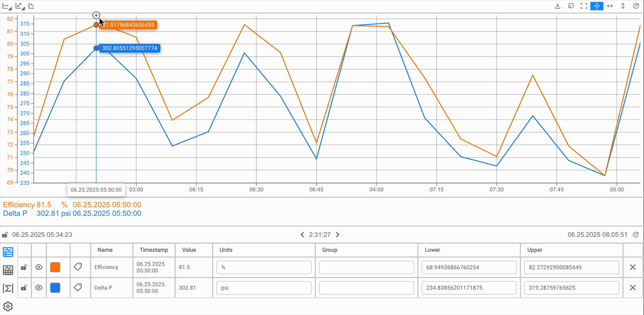The width and height of the screenshot is (644, 315).
Task: Click the tag icon in the Delta P row
Action: point(78,288)
